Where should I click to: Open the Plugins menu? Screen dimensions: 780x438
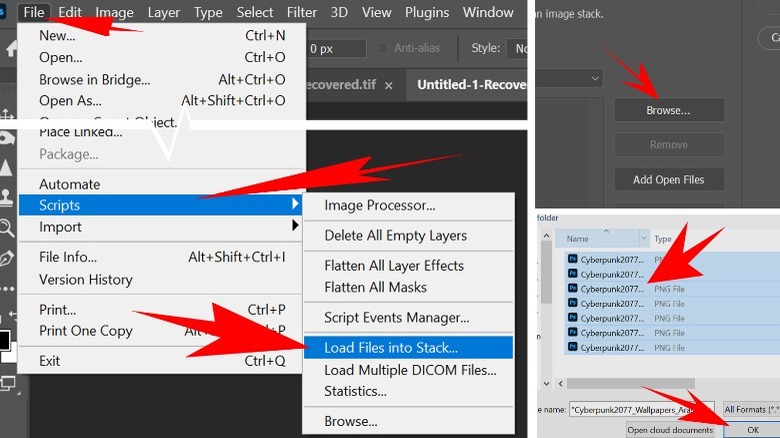[x=427, y=12]
